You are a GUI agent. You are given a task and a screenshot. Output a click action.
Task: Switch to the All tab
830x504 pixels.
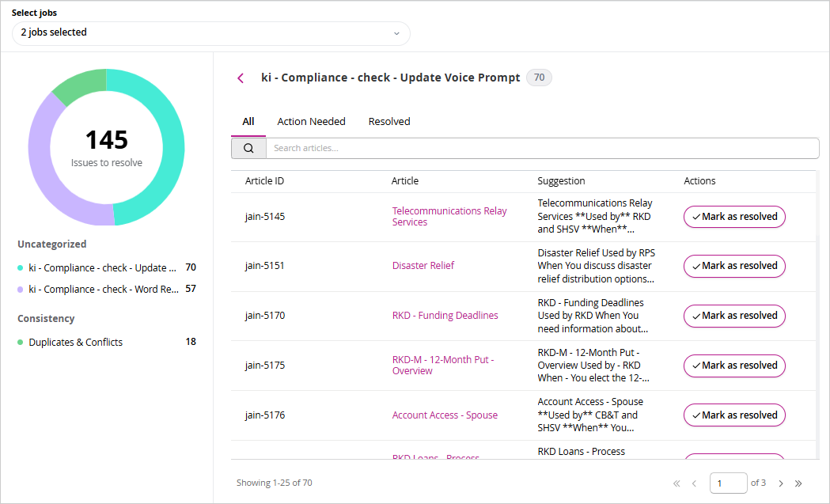point(248,121)
